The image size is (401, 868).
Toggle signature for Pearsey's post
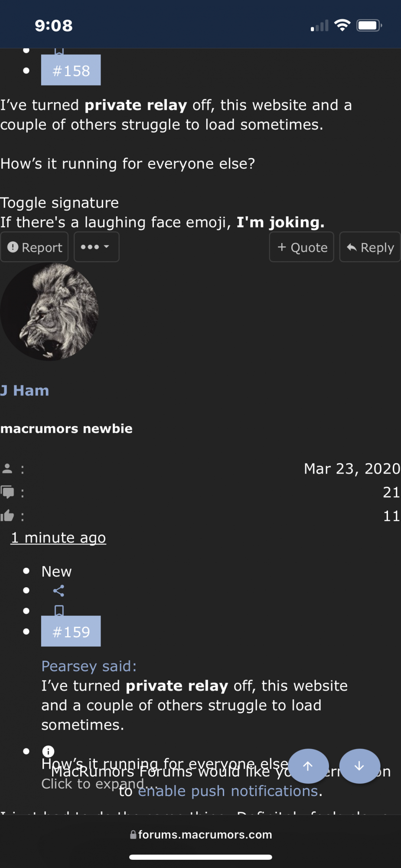(59, 203)
